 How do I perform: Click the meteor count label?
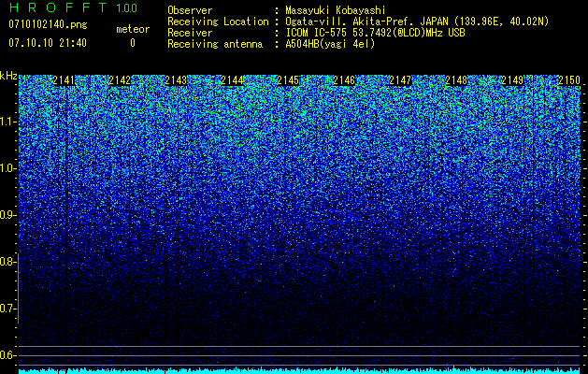(133, 29)
